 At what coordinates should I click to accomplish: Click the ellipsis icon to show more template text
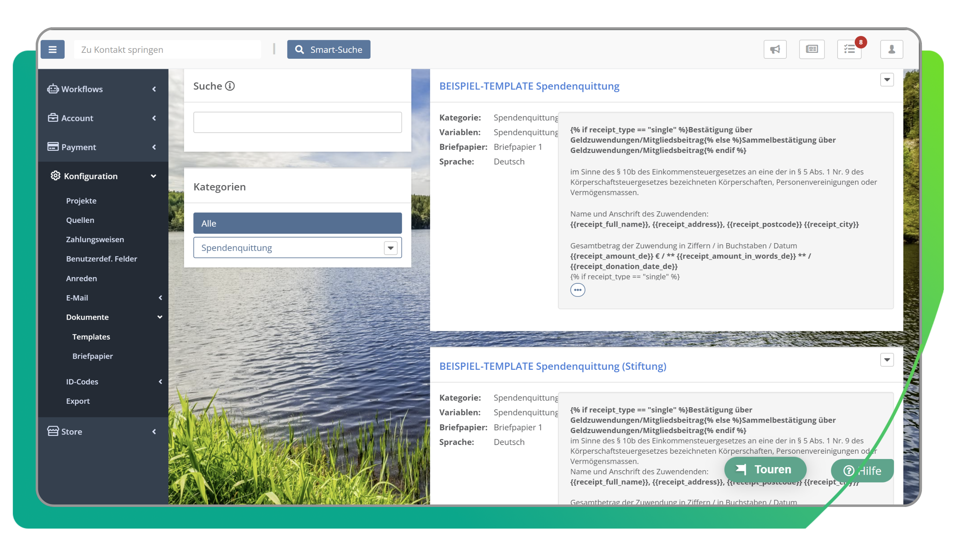pos(577,290)
